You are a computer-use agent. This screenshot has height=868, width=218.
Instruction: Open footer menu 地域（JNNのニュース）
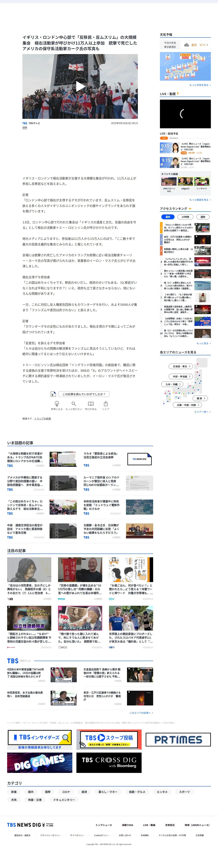pyautogui.click(x=197, y=825)
